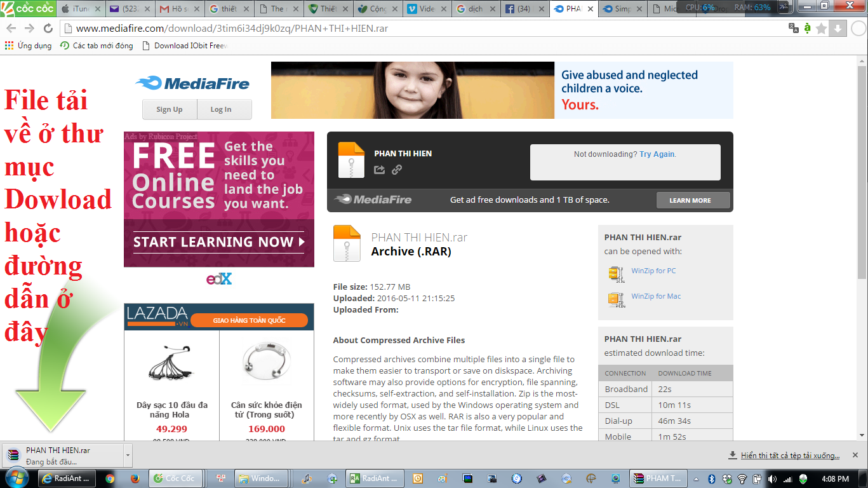Viewport: 868px width, 488px height.
Task: Close the downloads bar
Action: pos(855,455)
